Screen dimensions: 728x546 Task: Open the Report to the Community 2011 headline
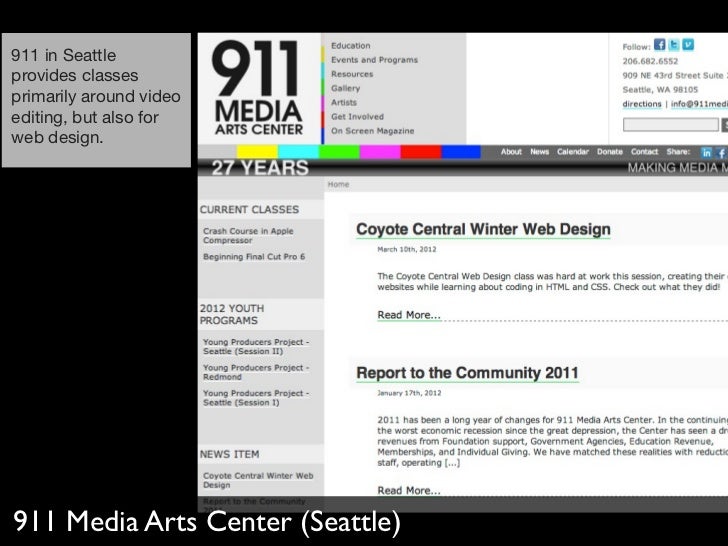click(x=468, y=373)
